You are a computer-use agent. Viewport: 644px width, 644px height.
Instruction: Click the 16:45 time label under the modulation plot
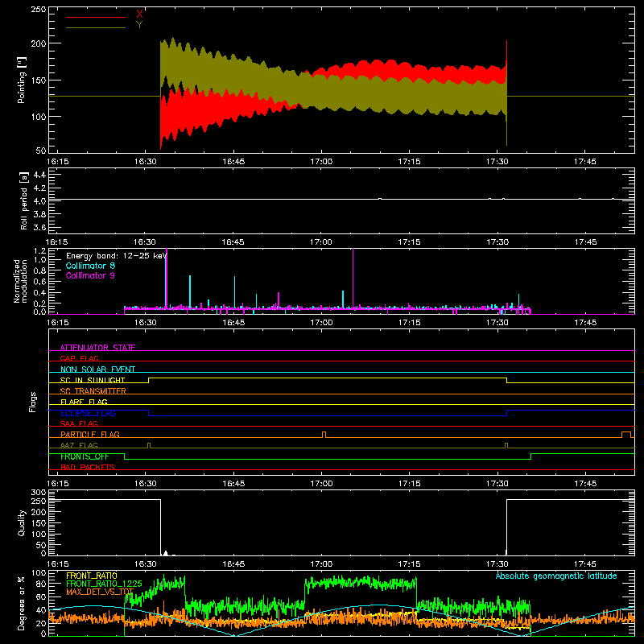(x=233, y=323)
